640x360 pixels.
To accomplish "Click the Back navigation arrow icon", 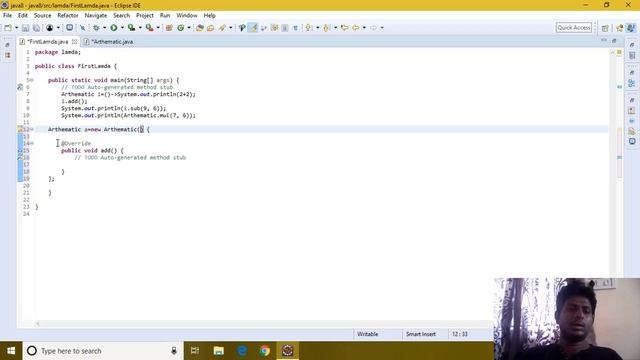I will coord(356,28).
